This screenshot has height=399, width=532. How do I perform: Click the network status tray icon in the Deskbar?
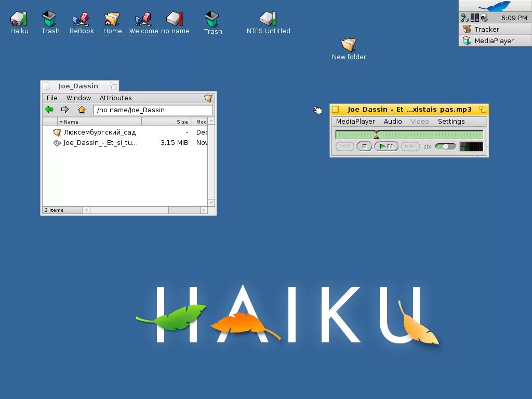tap(465, 18)
